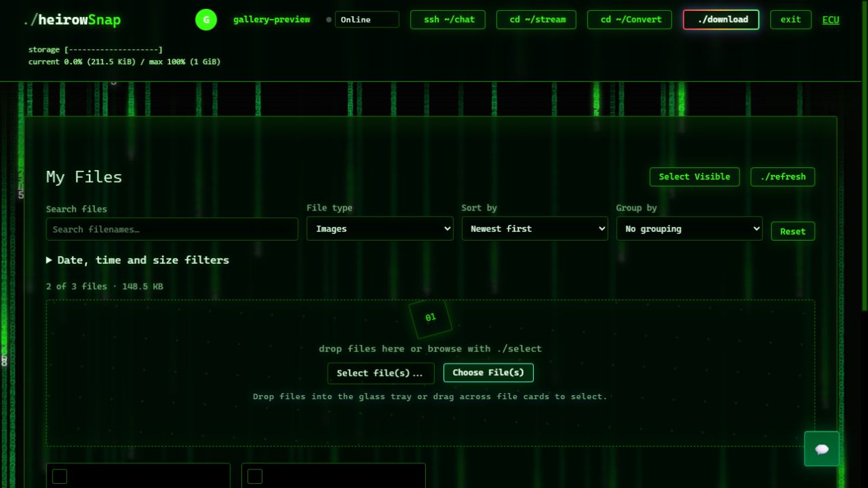Click the green G avatar circle
The height and width of the screenshot is (488, 868).
pos(206,20)
